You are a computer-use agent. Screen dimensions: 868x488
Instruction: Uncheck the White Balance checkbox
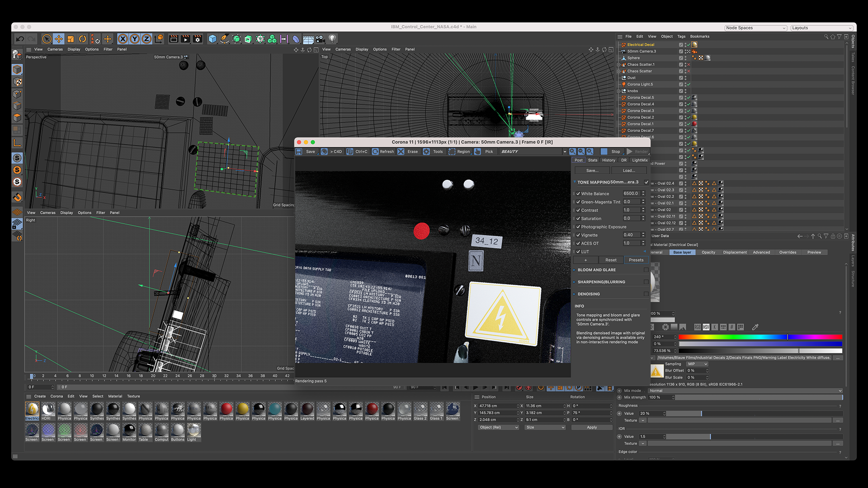[x=578, y=193]
